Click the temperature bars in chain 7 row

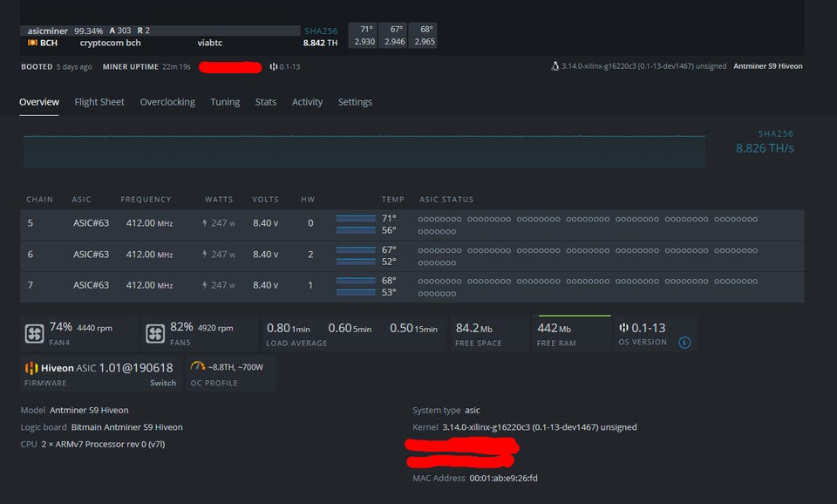tap(356, 286)
